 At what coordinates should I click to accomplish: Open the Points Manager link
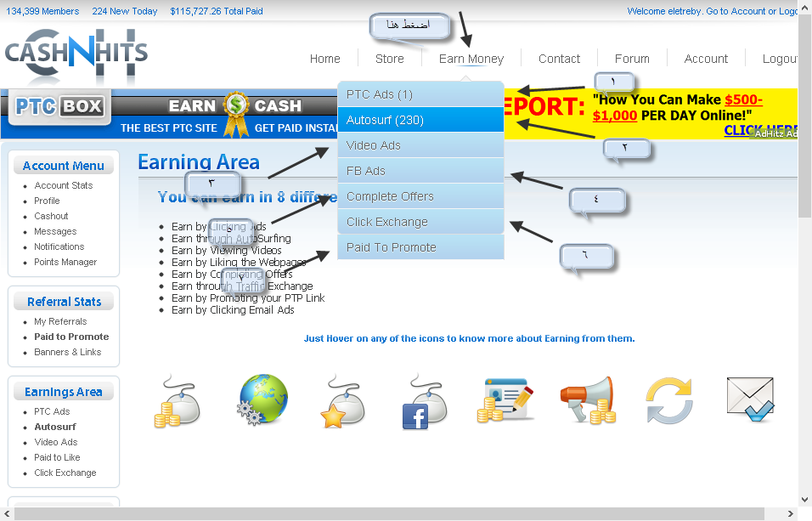[x=65, y=262]
